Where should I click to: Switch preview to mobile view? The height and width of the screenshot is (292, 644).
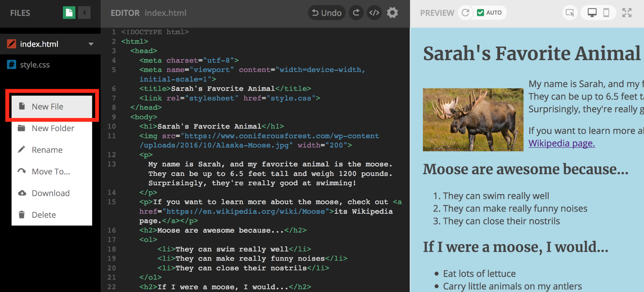606,13
